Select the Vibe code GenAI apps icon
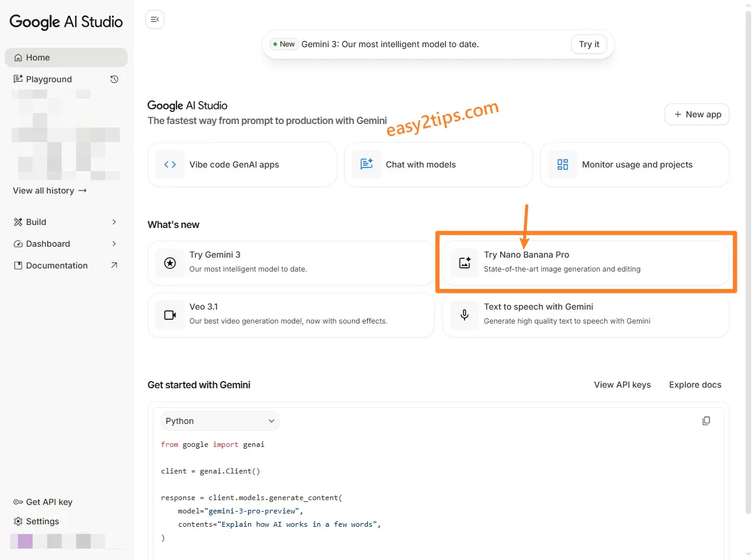753x560 pixels. pyautogui.click(x=170, y=164)
